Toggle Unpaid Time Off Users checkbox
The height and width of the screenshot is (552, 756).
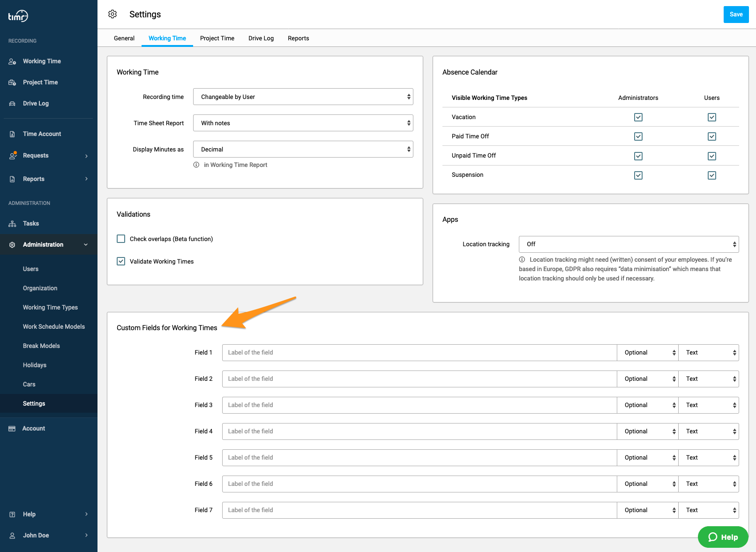click(x=712, y=156)
